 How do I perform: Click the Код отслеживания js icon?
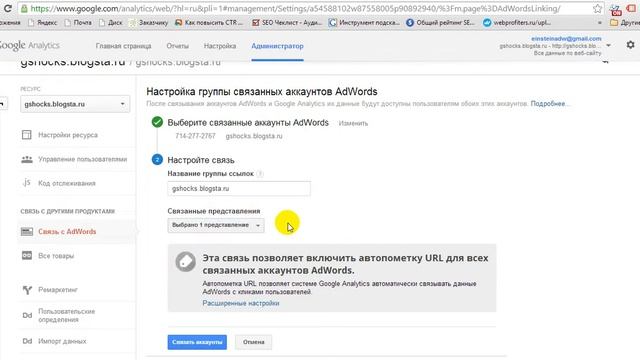point(27,183)
